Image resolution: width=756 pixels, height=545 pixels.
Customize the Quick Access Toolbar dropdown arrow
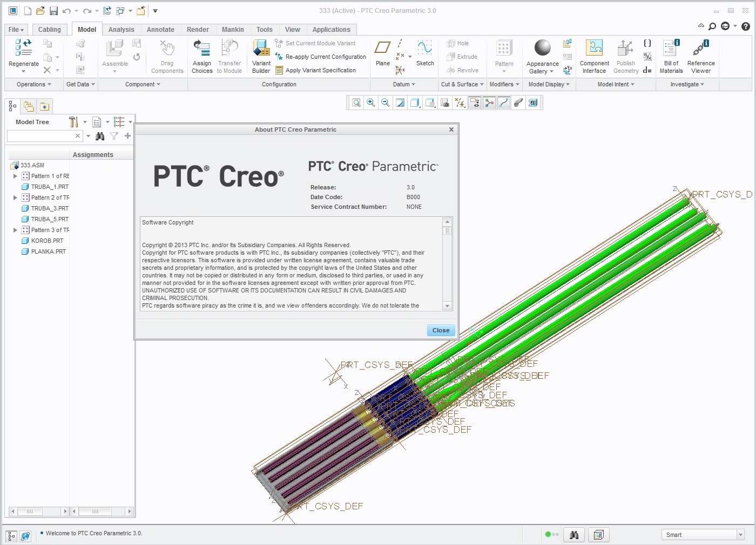tap(155, 11)
